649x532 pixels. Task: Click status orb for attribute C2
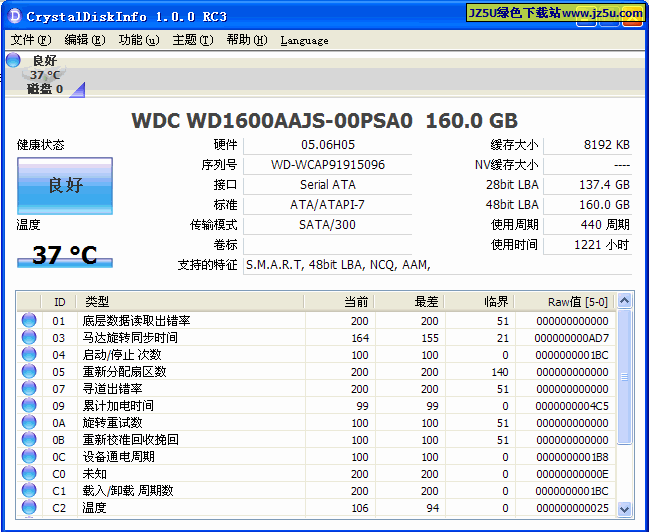[x=29, y=507]
